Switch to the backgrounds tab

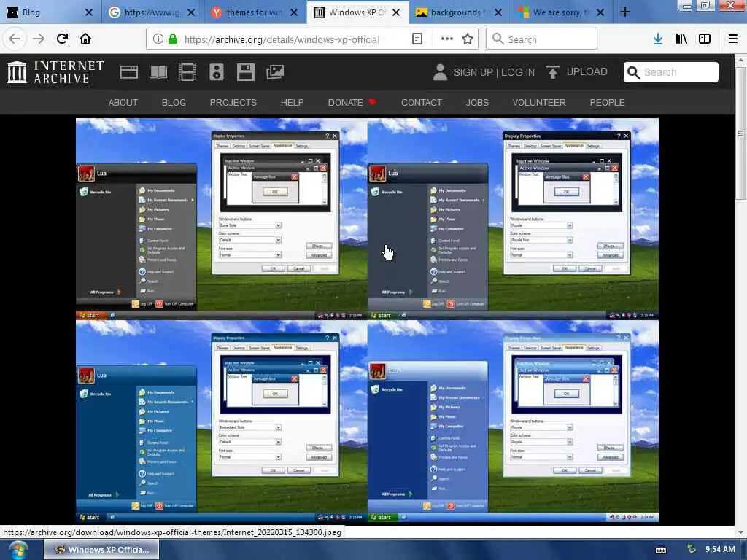pos(460,12)
